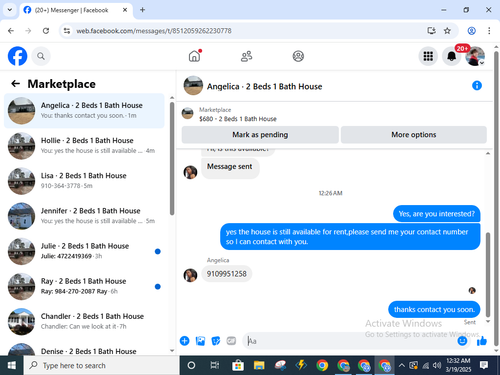
Task: Click the 'Yes, are you interested?' message
Action: 437,214
